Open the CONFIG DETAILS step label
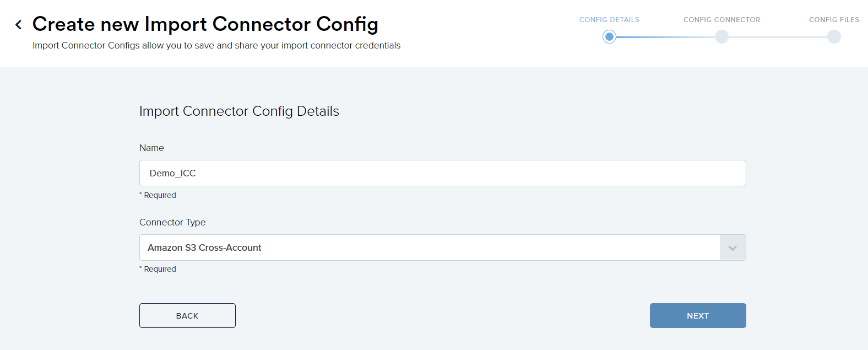 609,19
